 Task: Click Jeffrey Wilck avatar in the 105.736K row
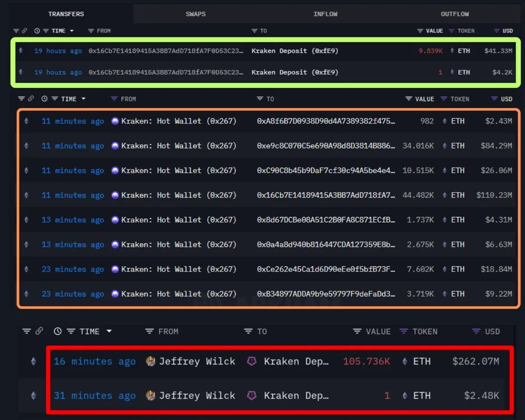[x=150, y=361]
